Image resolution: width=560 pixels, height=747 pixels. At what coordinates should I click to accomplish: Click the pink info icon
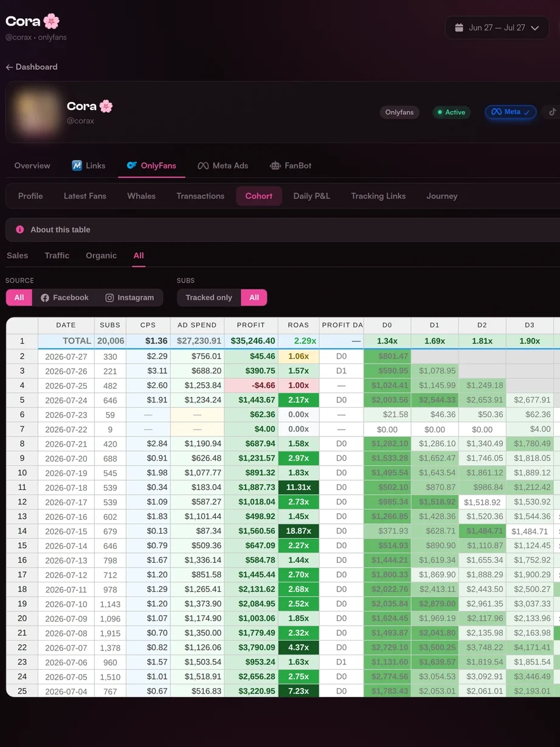[20, 230]
